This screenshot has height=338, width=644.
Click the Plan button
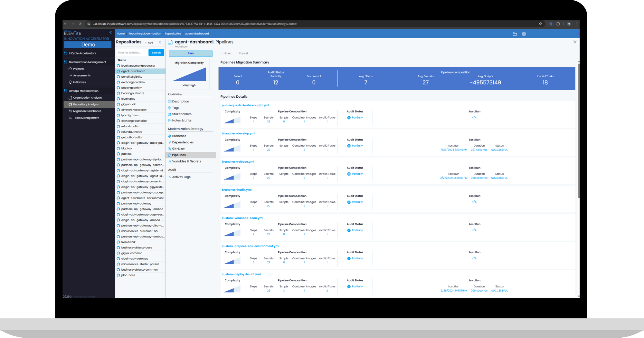click(191, 53)
